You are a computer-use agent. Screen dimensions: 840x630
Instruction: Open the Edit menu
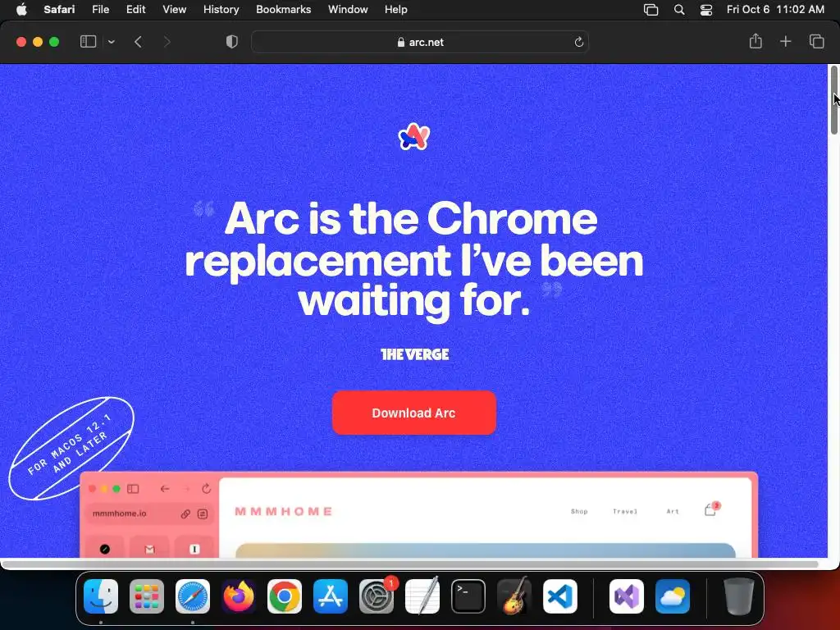pos(135,10)
